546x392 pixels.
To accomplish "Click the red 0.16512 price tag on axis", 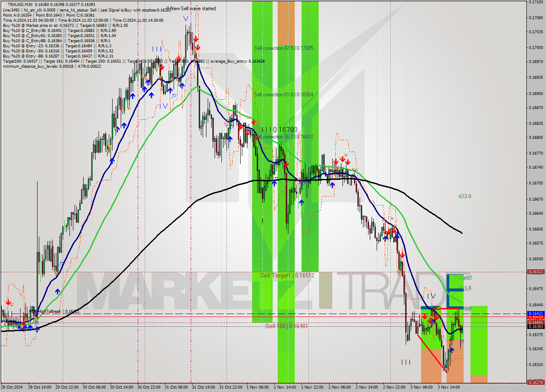I will tap(536, 271).
